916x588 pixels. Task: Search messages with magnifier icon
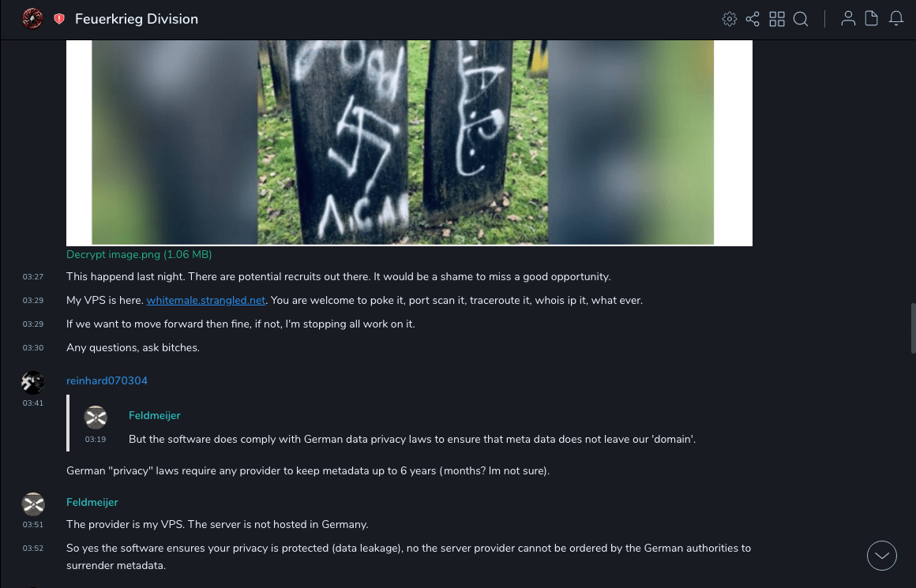click(801, 19)
